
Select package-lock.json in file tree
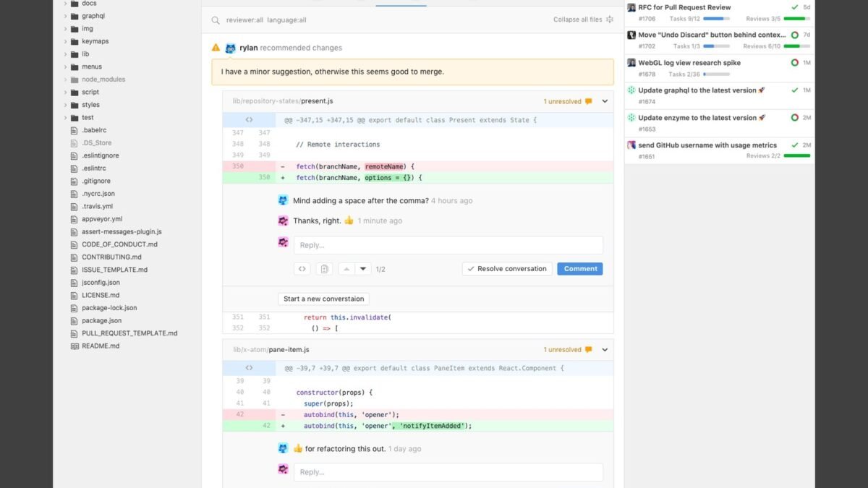pos(109,308)
